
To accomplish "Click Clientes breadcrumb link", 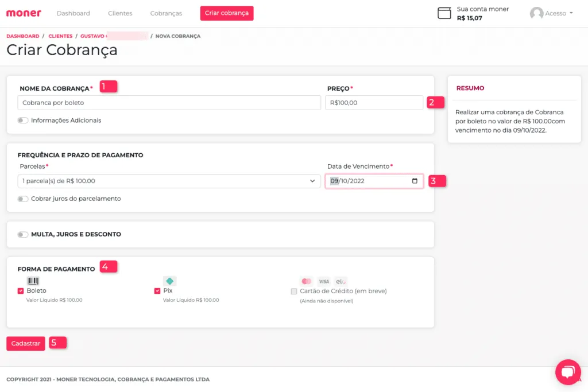I will click(x=60, y=36).
